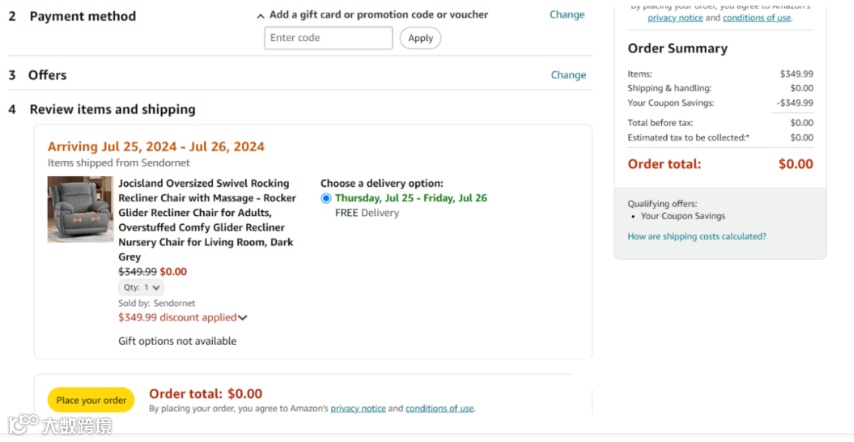Collapse the gift card caret icon
The image size is (854, 442).
click(261, 16)
